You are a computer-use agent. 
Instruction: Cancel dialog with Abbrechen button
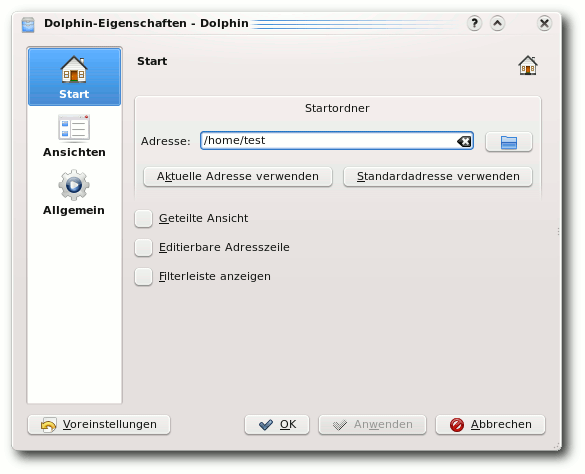coord(490,425)
